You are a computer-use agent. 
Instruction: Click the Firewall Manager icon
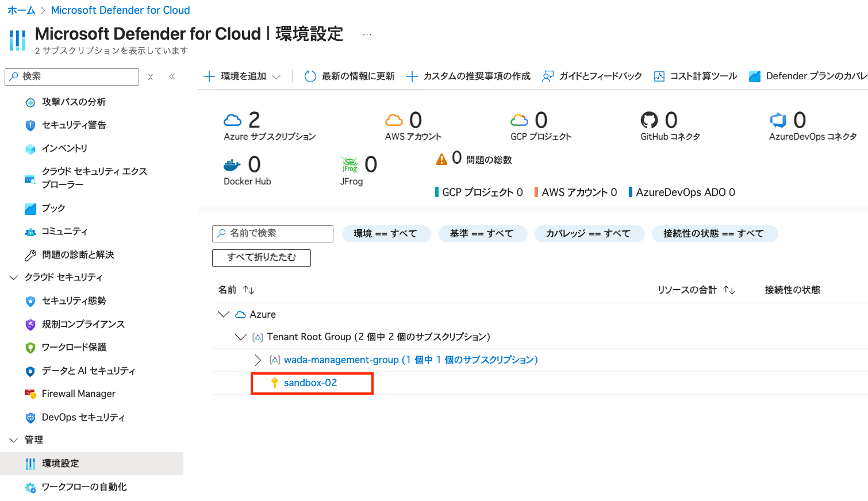pos(30,394)
